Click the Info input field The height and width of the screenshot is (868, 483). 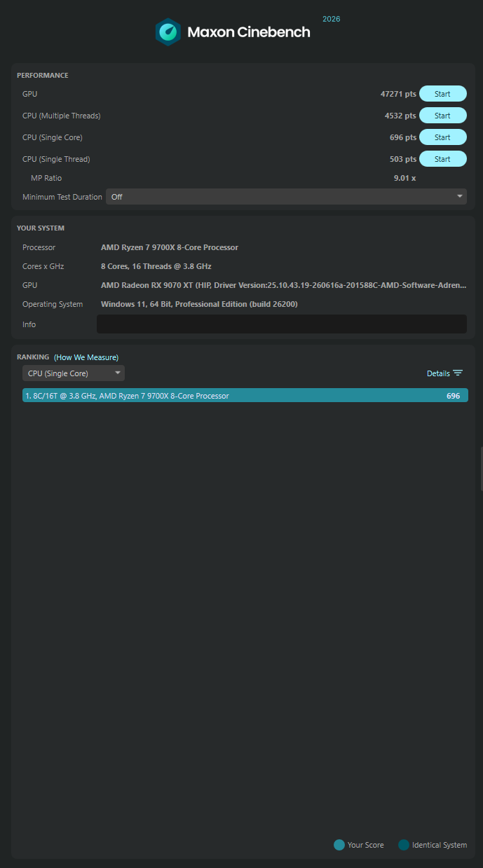point(281,324)
